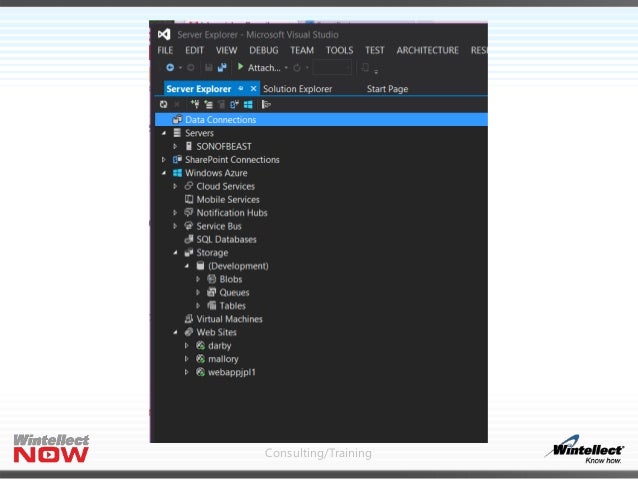
Task: Click the SONOFBEAST server icon
Action: click(x=188, y=146)
